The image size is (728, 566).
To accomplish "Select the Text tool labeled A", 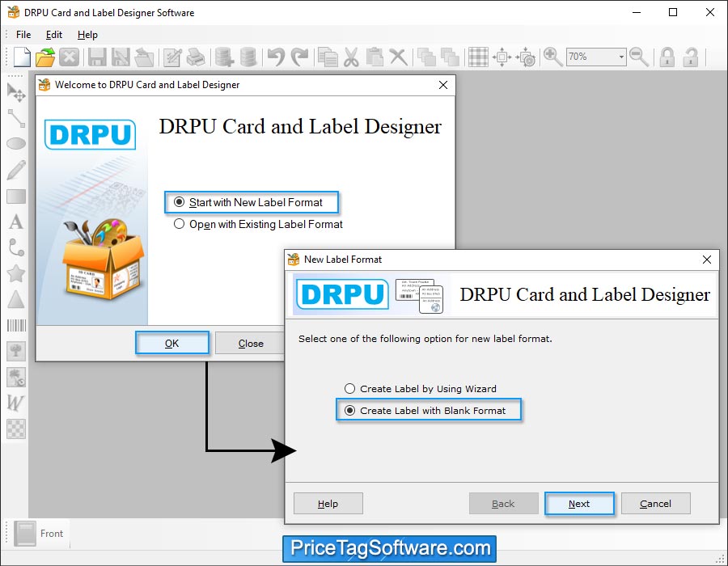I will [x=16, y=222].
